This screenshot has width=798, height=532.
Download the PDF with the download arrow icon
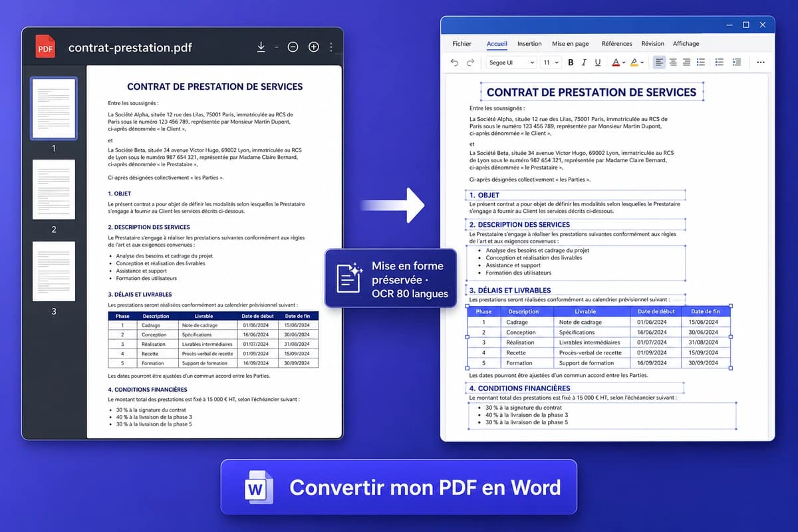pyautogui.click(x=261, y=47)
